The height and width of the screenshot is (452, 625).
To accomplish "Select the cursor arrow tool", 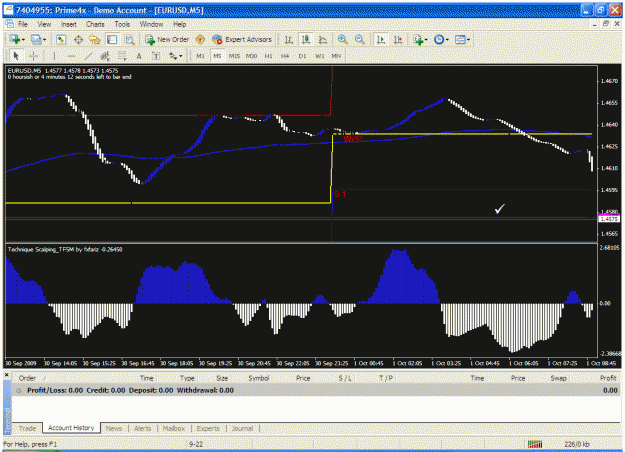I will [16, 56].
